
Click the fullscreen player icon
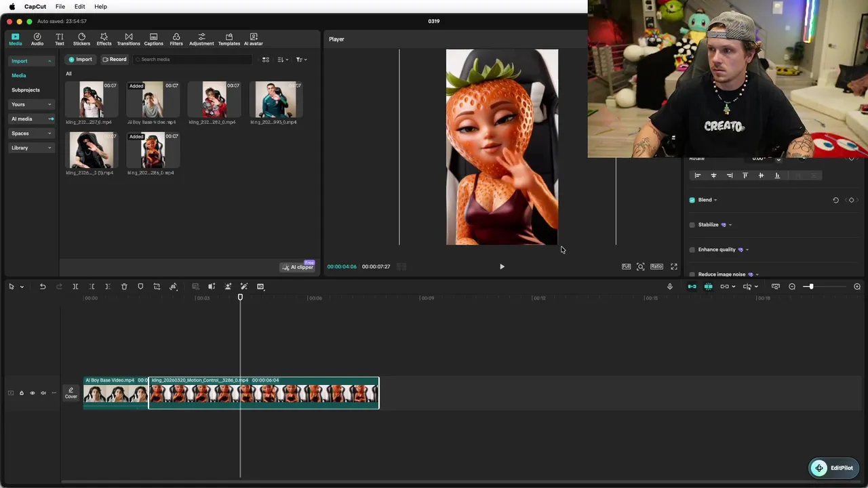[x=674, y=266]
